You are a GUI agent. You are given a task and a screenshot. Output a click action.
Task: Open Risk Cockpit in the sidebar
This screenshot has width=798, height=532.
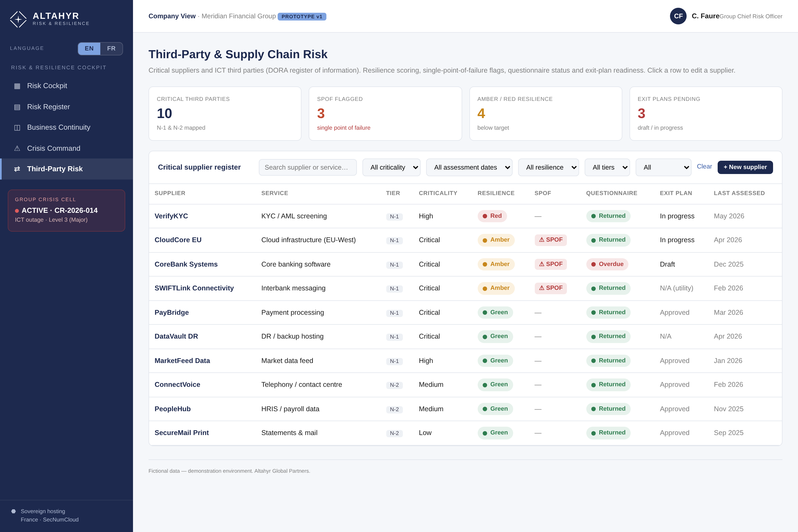[66, 86]
